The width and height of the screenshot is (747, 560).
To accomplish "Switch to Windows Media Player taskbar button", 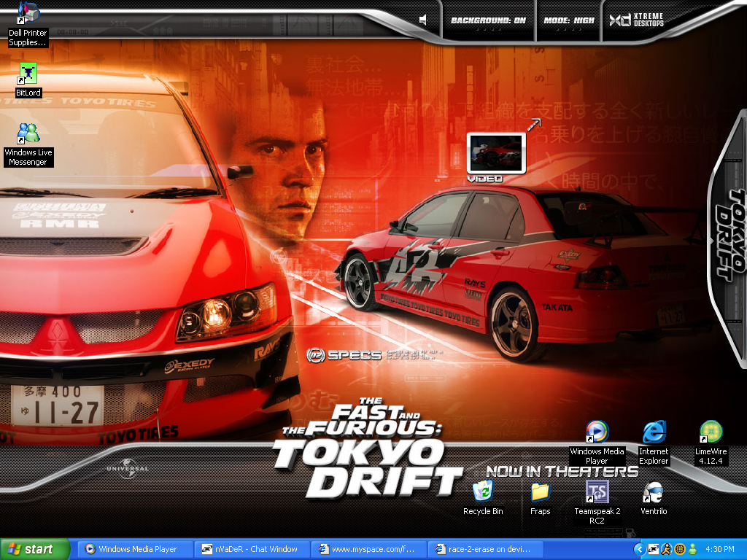I will coord(134,549).
